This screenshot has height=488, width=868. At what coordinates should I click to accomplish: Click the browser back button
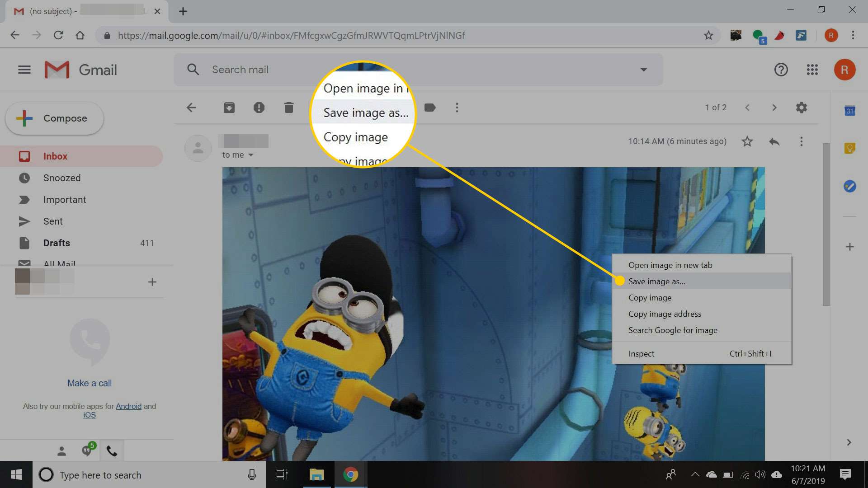(15, 35)
